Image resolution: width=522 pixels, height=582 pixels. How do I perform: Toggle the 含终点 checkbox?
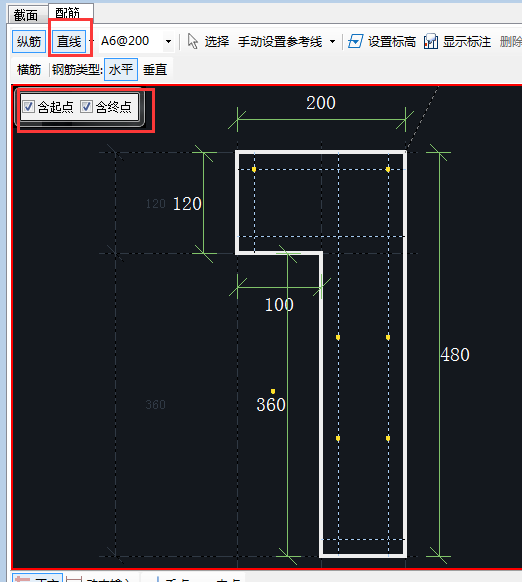86,107
